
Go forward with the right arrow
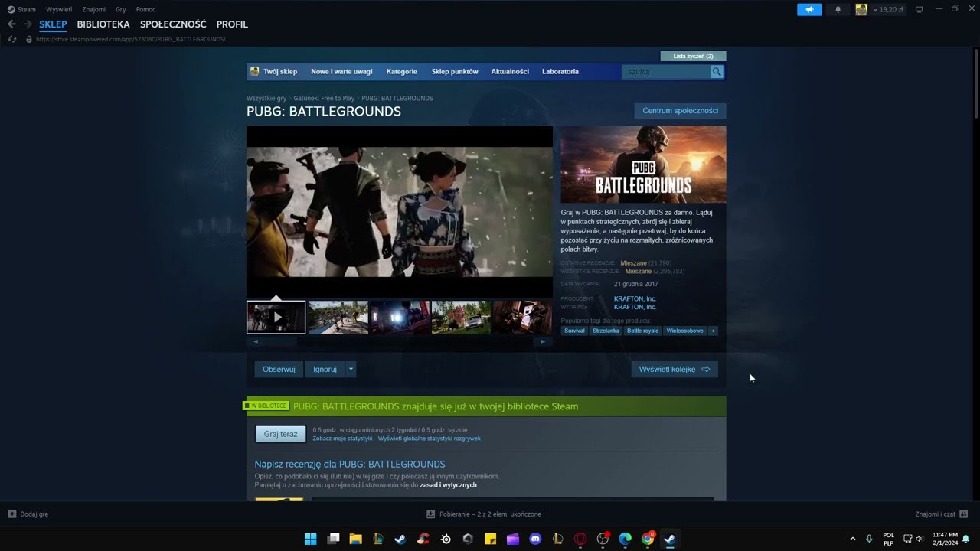[x=28, y=24]
